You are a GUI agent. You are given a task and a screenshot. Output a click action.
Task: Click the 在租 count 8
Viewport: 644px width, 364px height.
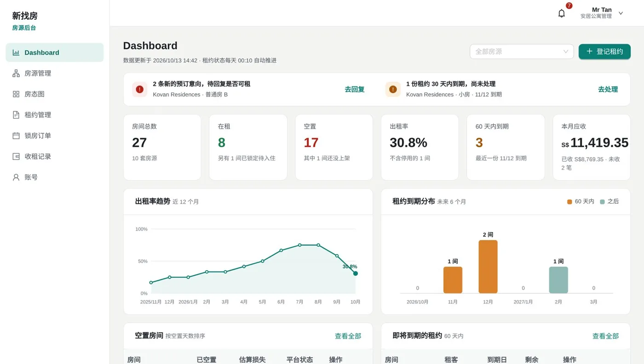222,142
